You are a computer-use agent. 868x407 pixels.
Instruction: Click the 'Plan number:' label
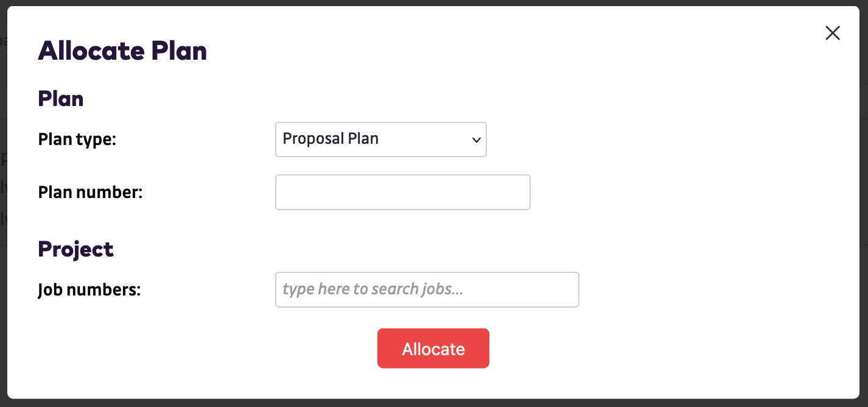click(90, 192)
